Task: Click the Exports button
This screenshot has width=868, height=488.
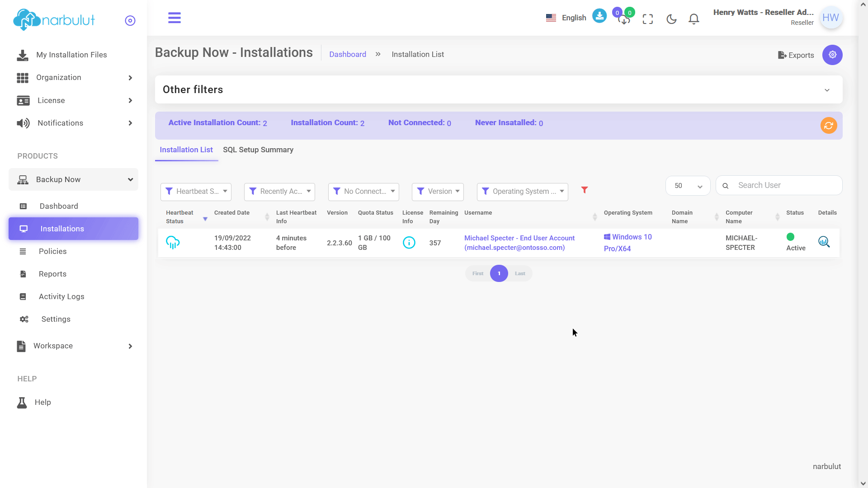Action: pyautogui.click(x=796, y=55)
